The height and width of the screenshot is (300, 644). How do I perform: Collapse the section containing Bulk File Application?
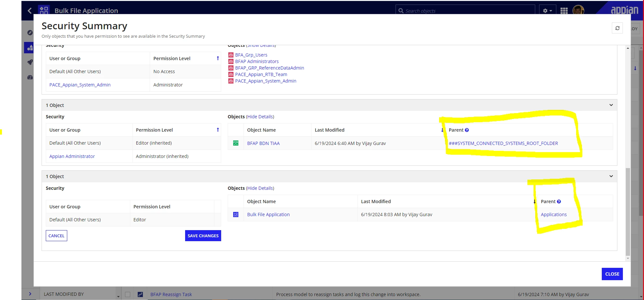point(611,176)
